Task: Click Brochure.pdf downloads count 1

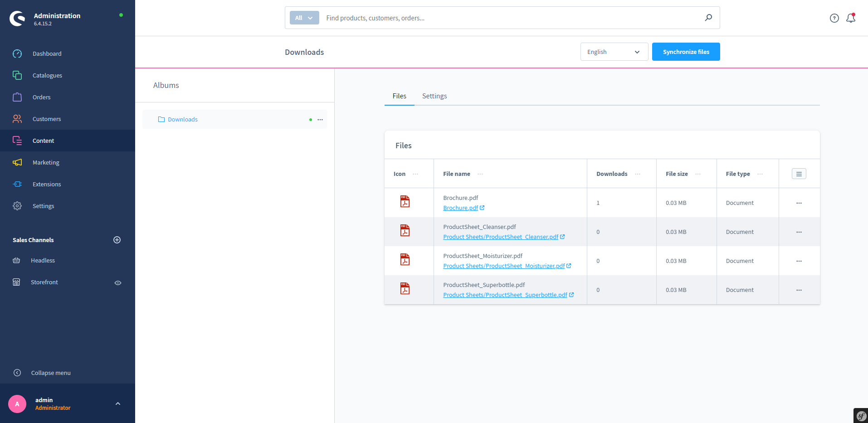Action: (x=598, y=203)
